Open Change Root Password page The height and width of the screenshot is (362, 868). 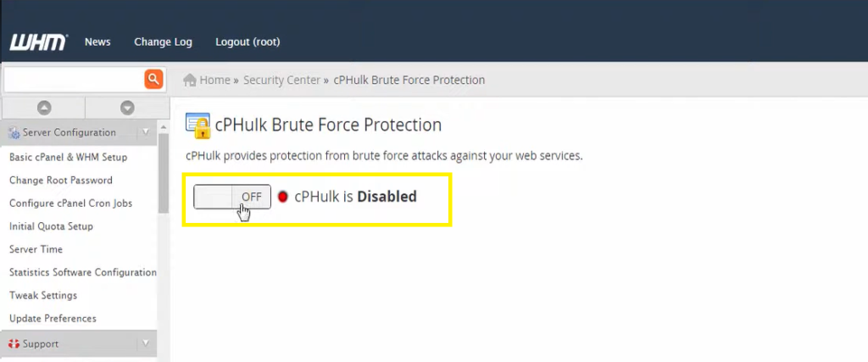pyautogui.click(x=61, y=180)
